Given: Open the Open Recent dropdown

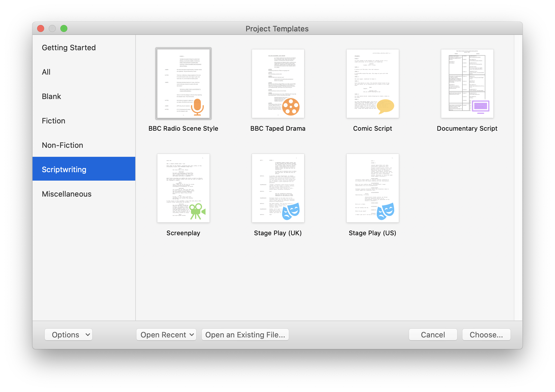Looking at the screenshot, I should (x=166, y=335).
